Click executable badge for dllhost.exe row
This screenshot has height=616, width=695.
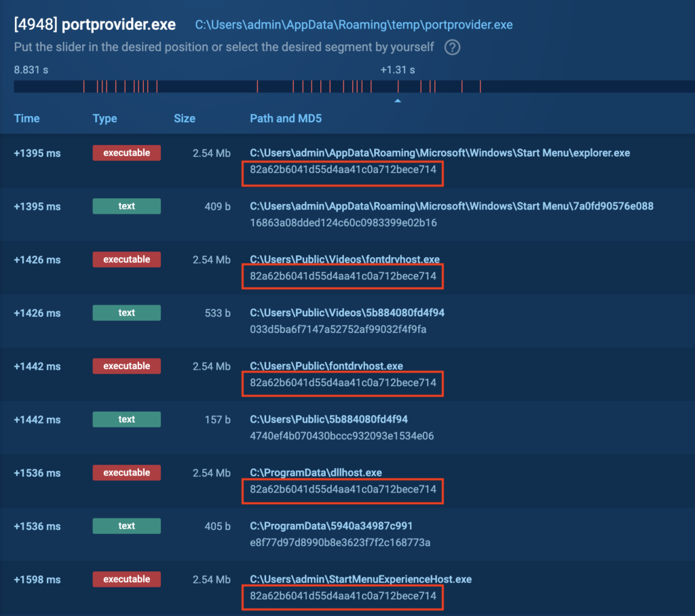(x=126, y=473)
